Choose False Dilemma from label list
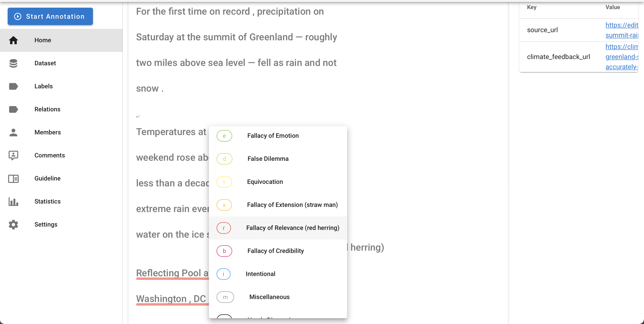Screen dimensions: 644x324 tap(268, 159)
